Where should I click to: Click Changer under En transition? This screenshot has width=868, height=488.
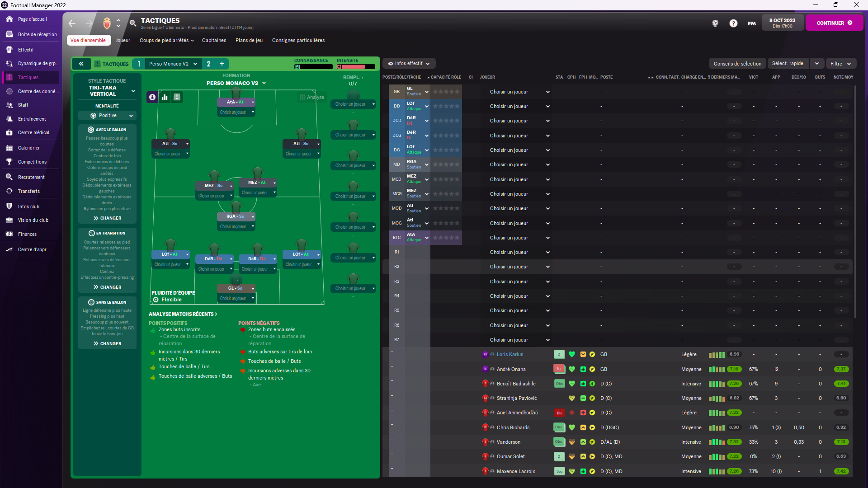(x=107, y=287)
